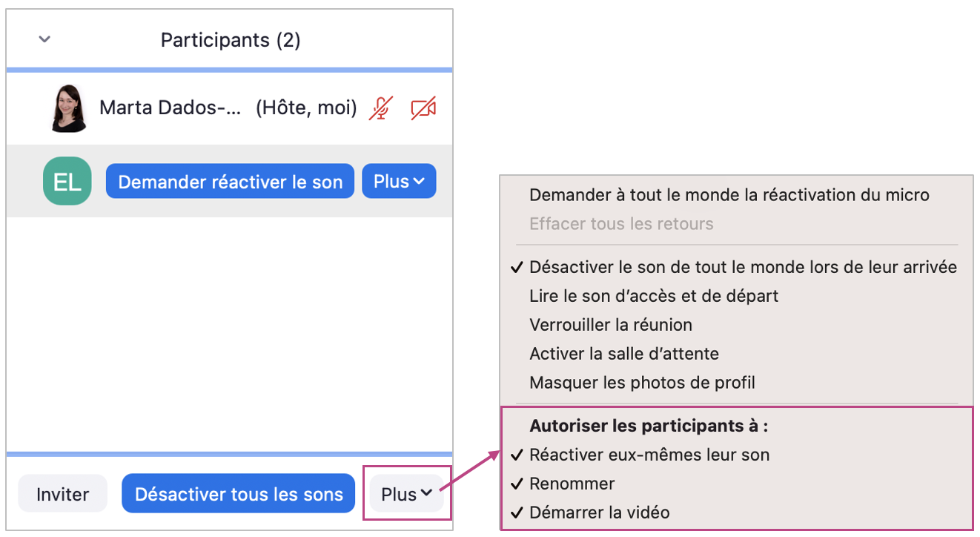
Task: Click Marta Dados profile photo
Action: coord(67,108)
